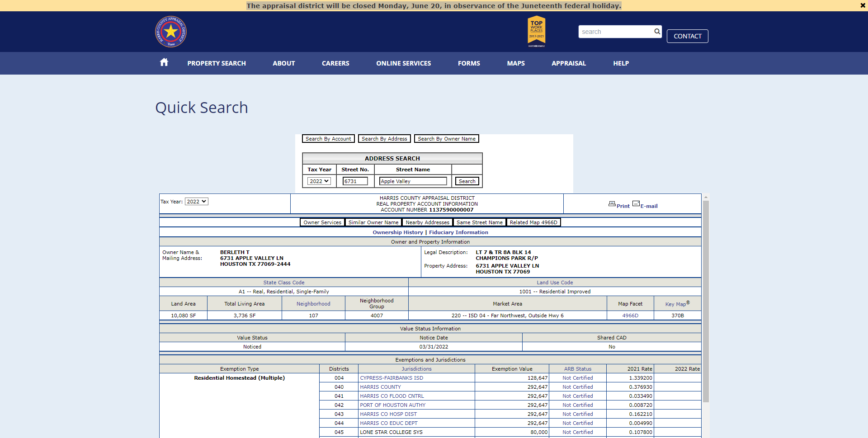Click Not Certified for CYPRESS-FAIRBANKS ISD row
The height and width of the screenshot is (438, 868).
(x=578, y=378)
